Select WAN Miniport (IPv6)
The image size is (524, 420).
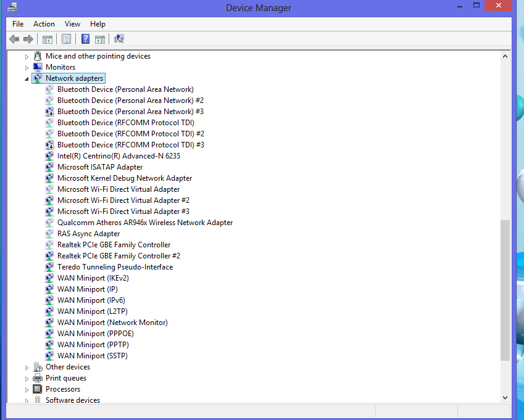click(x=91, y=300)
